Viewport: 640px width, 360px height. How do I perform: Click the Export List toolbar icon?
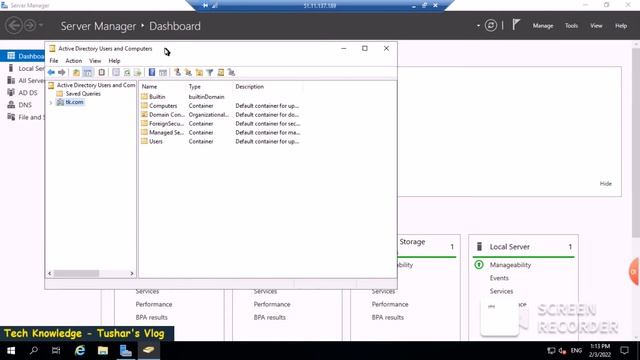tap(138, 73)
